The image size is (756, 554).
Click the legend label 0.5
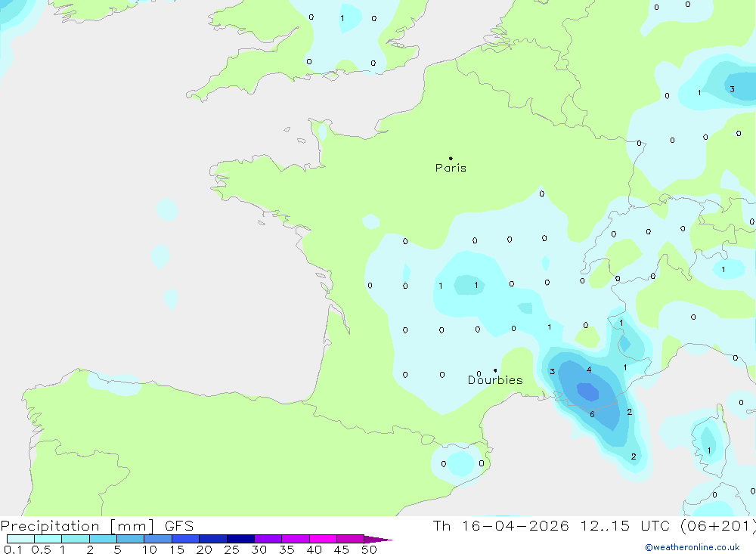41,549
